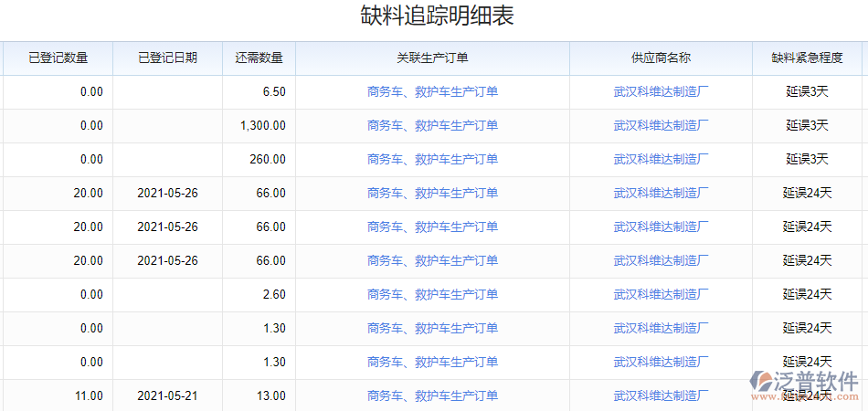
Task: Select the 11.00 registered quantity cell
Action: point(88,395)
